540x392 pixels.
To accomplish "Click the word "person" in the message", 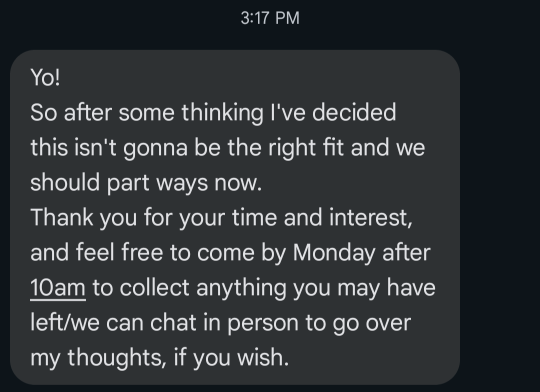I will (x=263, y=324).
